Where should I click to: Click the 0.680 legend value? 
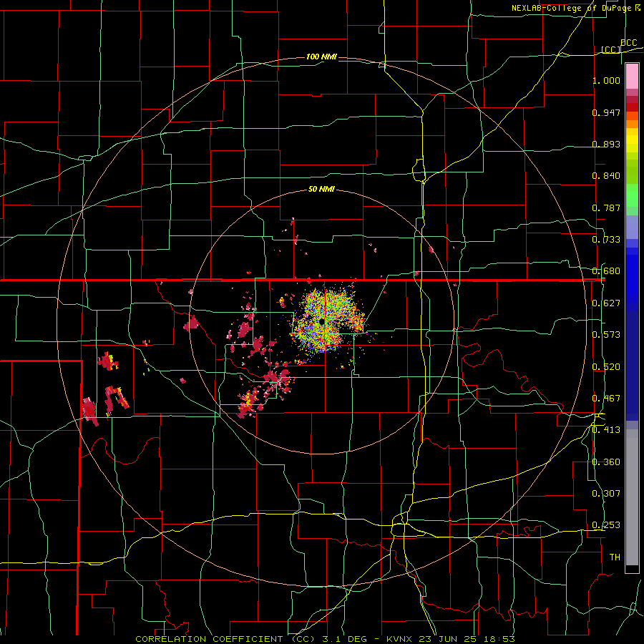606,271
